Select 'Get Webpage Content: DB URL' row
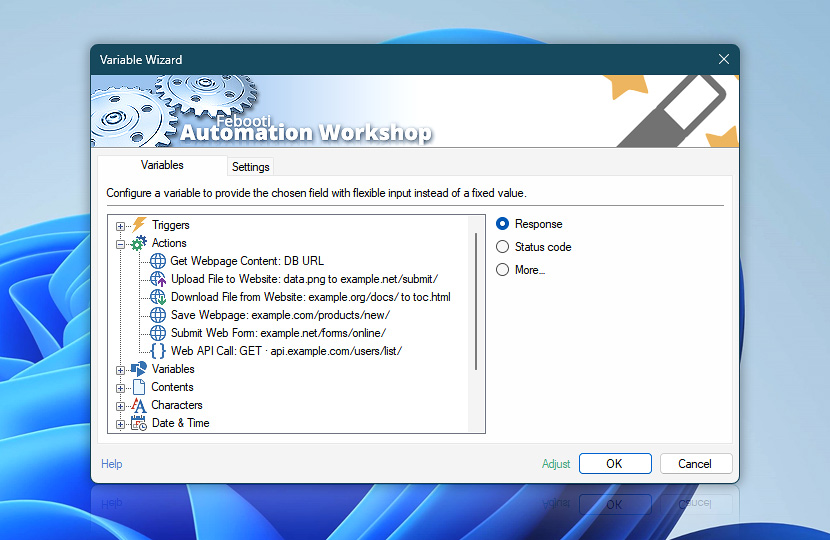Viewport: 830px width, 540px height. click(x=247, y=261)
